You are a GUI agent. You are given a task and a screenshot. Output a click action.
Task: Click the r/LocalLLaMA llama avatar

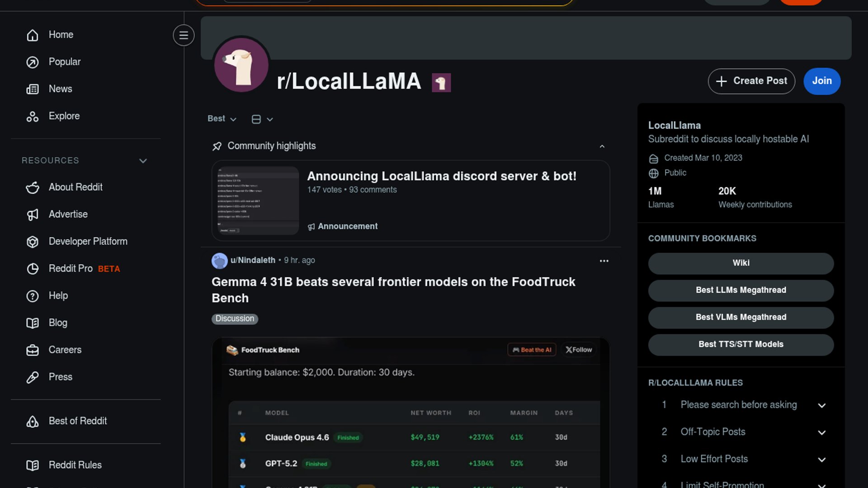point(241,65)
